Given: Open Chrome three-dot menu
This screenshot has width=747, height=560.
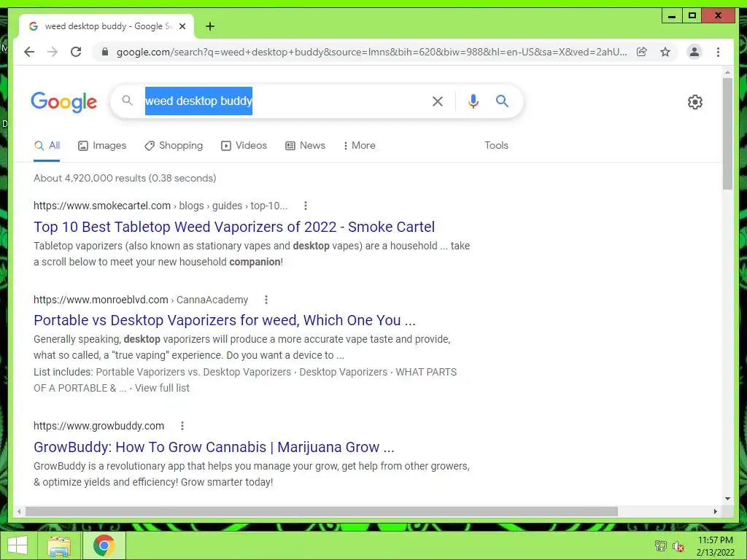Looking at the screenshot, I should [x=718, y=52].
